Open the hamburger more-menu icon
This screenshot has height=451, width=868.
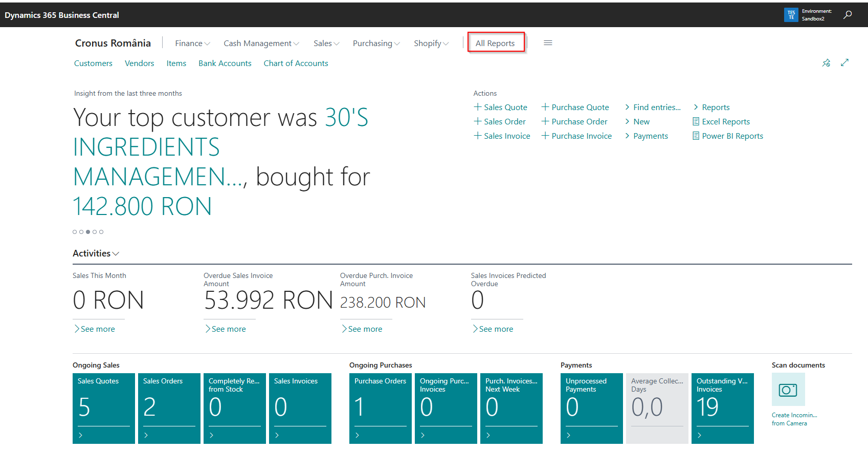[548, 43]
